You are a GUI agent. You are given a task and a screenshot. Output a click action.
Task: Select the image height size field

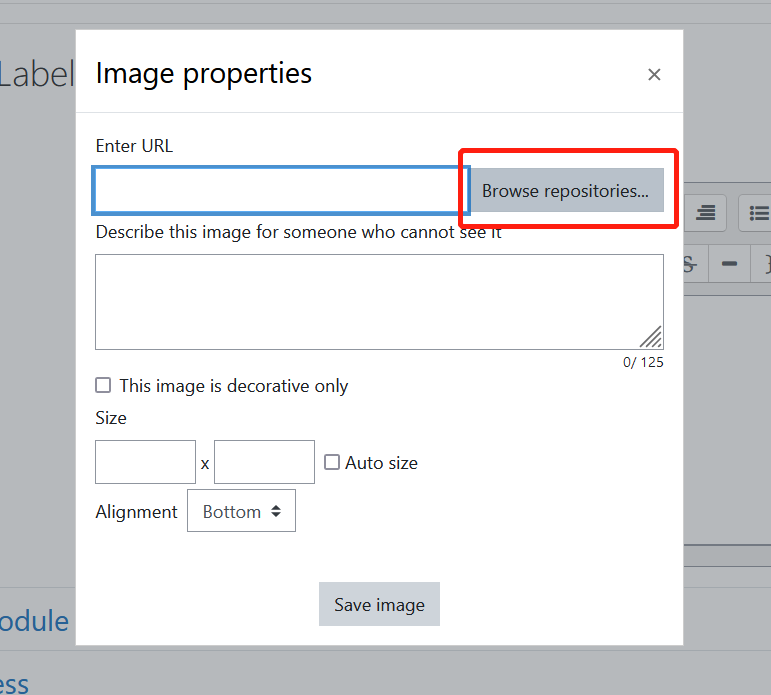pyautogui.click(x=265, y=462)
